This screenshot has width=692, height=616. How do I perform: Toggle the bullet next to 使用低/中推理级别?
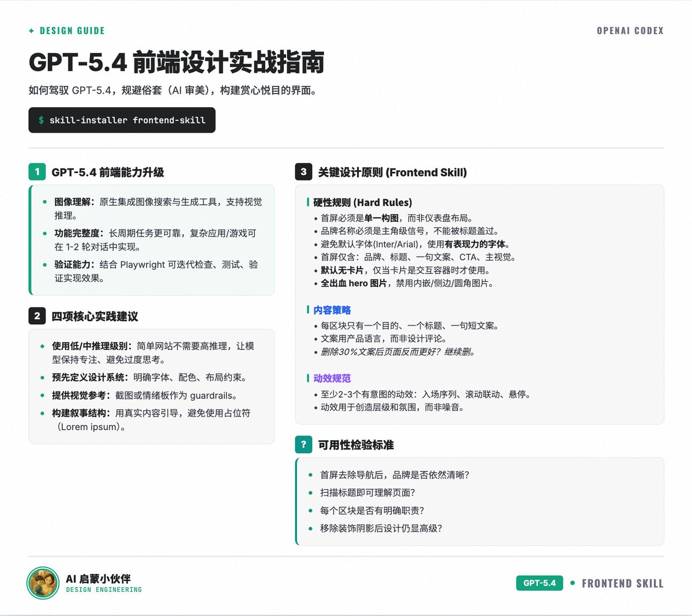42,346
